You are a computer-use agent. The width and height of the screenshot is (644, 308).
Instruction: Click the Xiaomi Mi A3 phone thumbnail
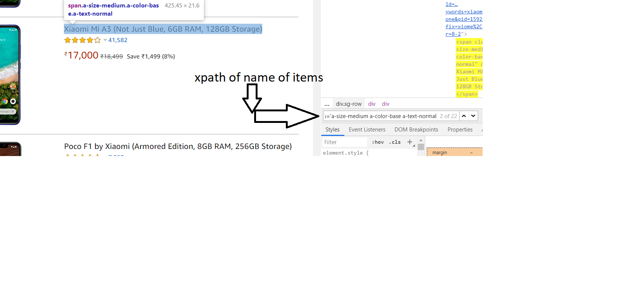(10, 74)
